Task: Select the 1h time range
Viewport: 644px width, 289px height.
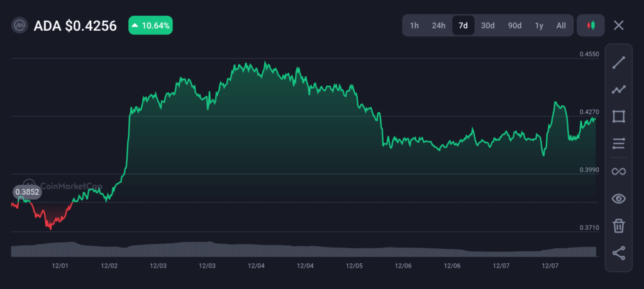Action: (x=414, y=26)
